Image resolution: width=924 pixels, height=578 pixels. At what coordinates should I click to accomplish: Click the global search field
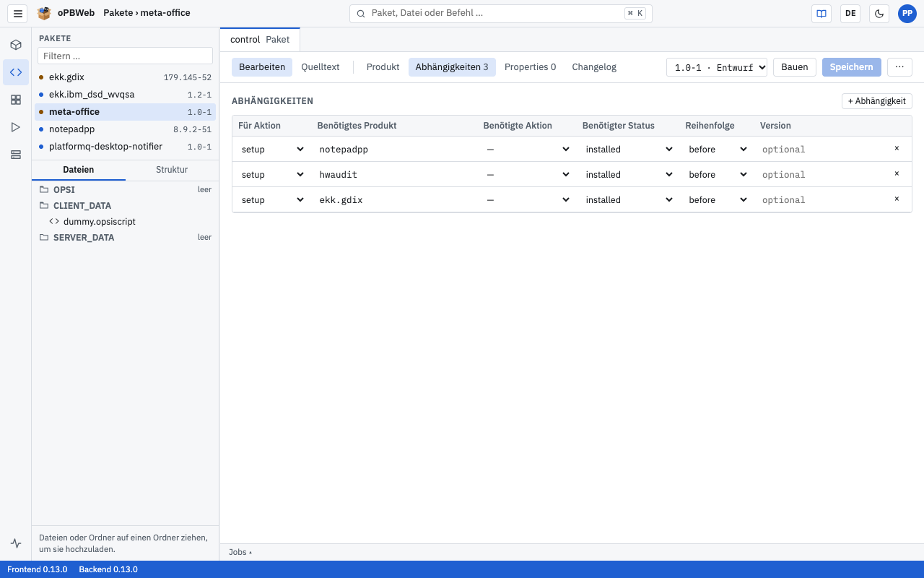pos(501,14)
